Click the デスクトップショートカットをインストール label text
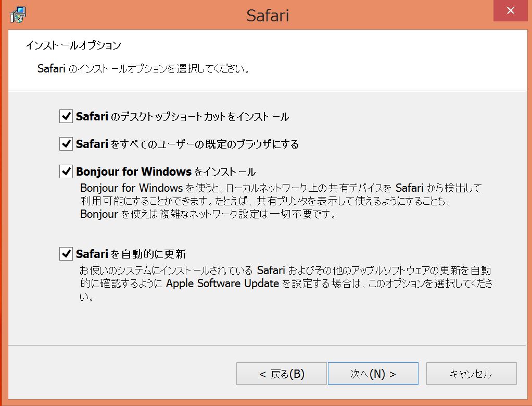 (x=200, y=117)
